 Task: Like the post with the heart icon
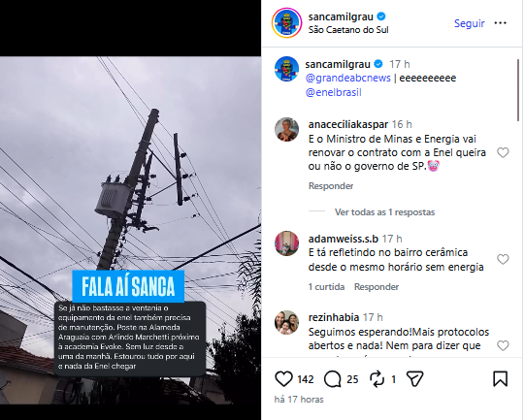coord(283,379)
